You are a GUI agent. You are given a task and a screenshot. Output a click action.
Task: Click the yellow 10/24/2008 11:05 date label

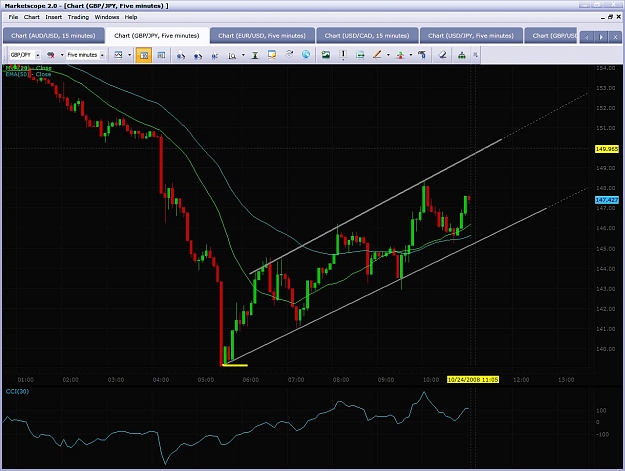coord(473,379)
